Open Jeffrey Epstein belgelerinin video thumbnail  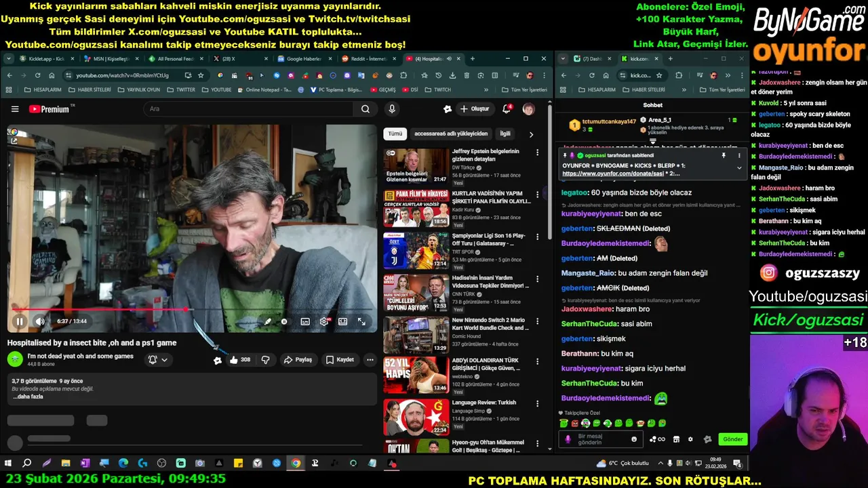[416, 167]
